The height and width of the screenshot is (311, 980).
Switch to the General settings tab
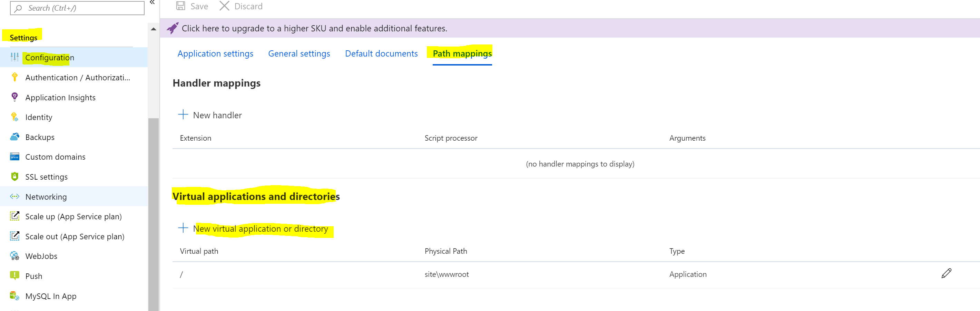[299, 53]
